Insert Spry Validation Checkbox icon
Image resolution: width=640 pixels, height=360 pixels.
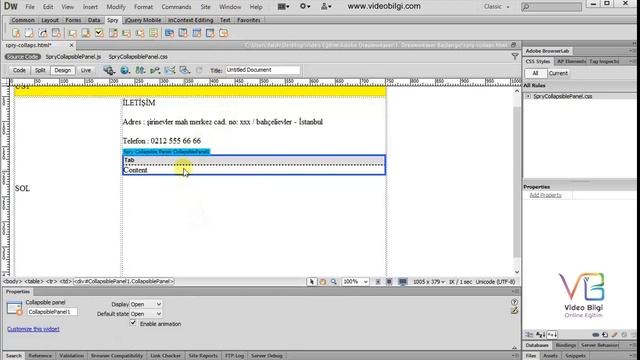click(x=99, y=33)
